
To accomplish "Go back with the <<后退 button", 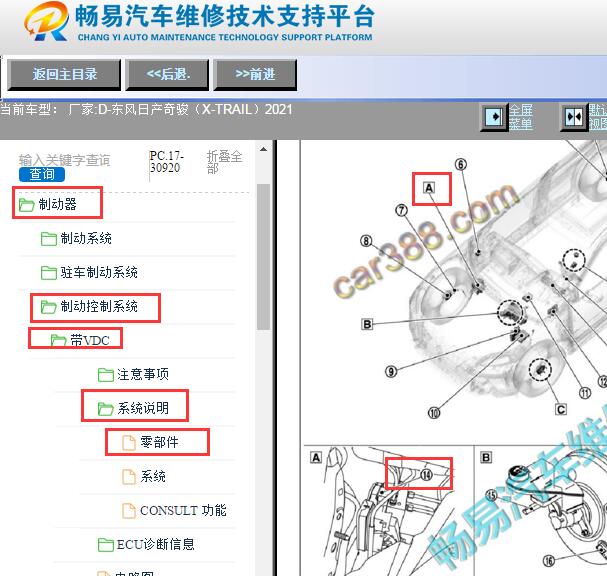I will click(x=167, y=74).
